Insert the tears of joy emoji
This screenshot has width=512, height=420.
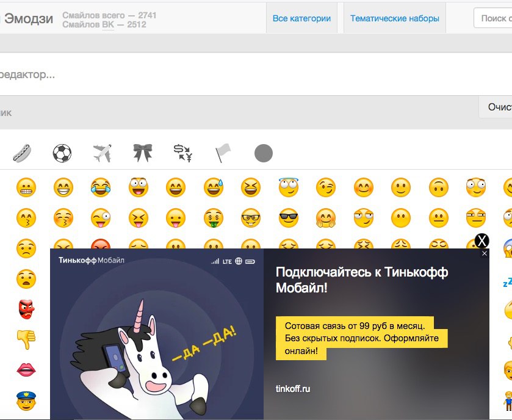[101, 187]
